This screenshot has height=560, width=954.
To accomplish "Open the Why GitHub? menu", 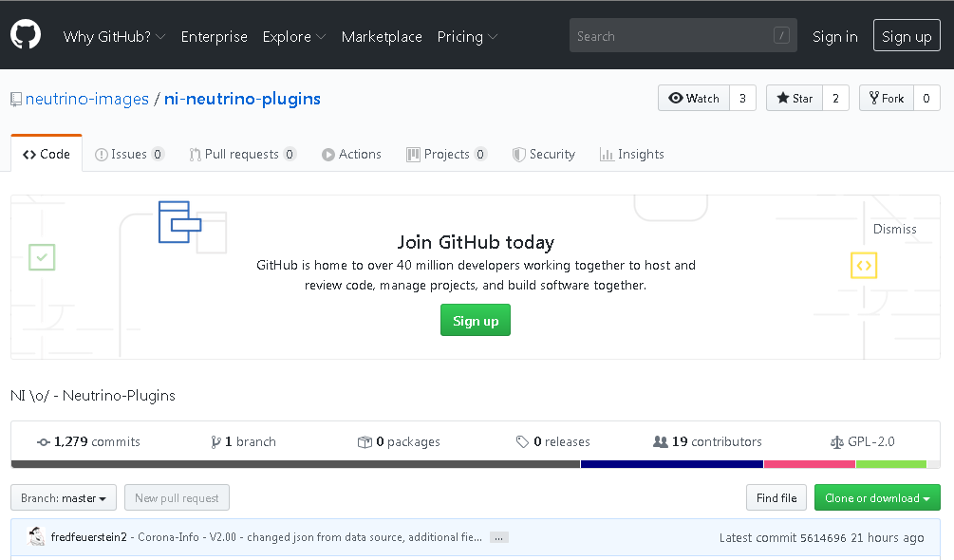I will pyautogui.click(x=114, y=37).
